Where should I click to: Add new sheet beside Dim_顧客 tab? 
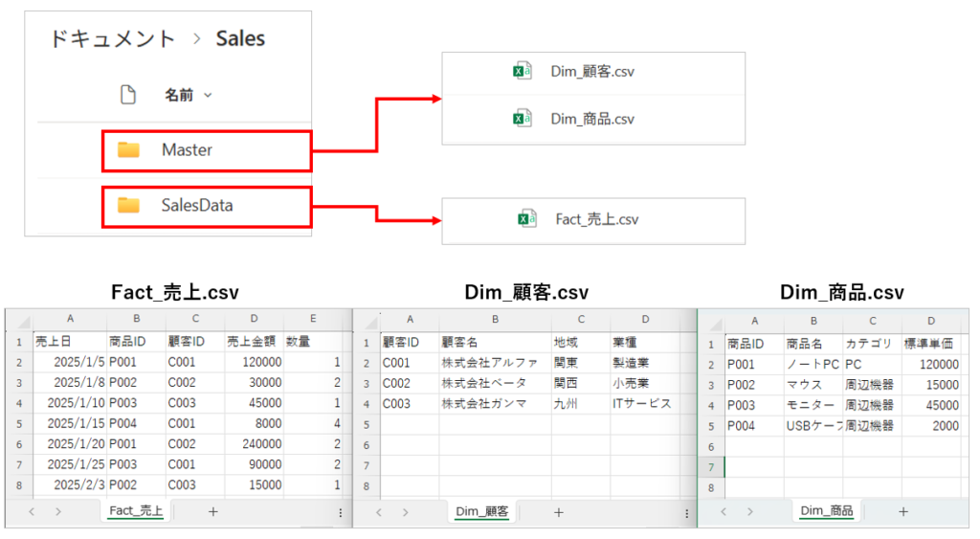pos(559,512)
